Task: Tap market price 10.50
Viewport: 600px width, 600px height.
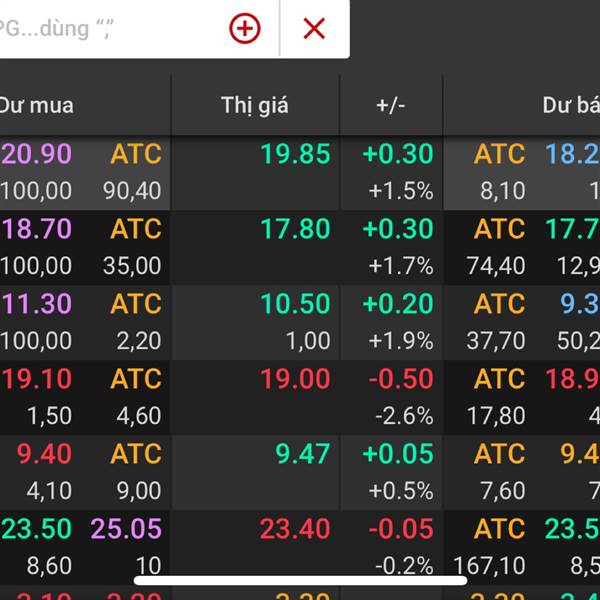Action: (x=295, y=304)
